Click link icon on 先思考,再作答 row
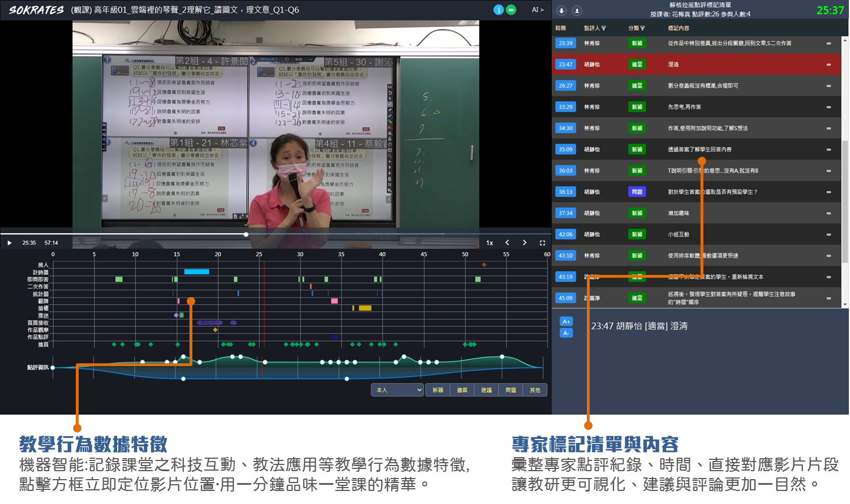850x504 pixels. point(828,107)
